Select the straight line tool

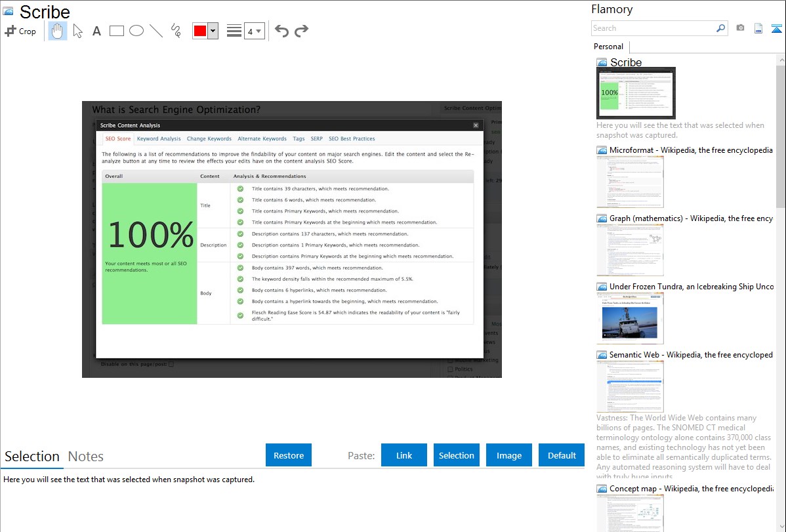(x=156, y=31)
